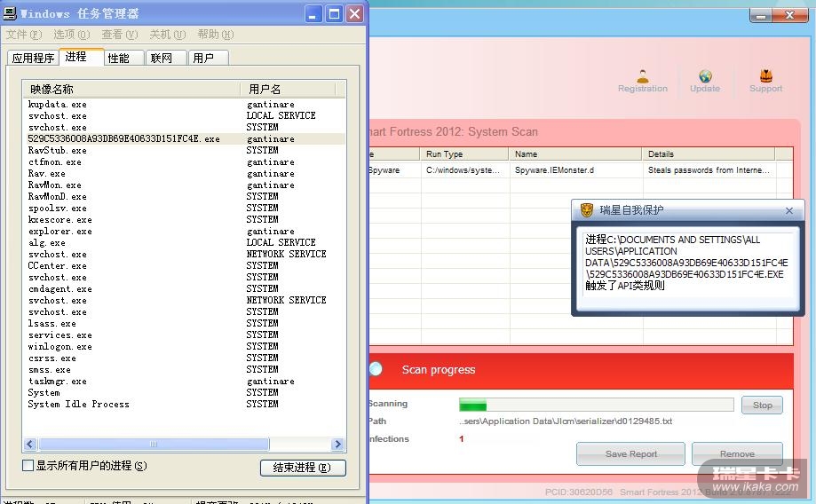The image size is (816, 504).
Task: Select System Idle Process row
Action: click(185, 404)
